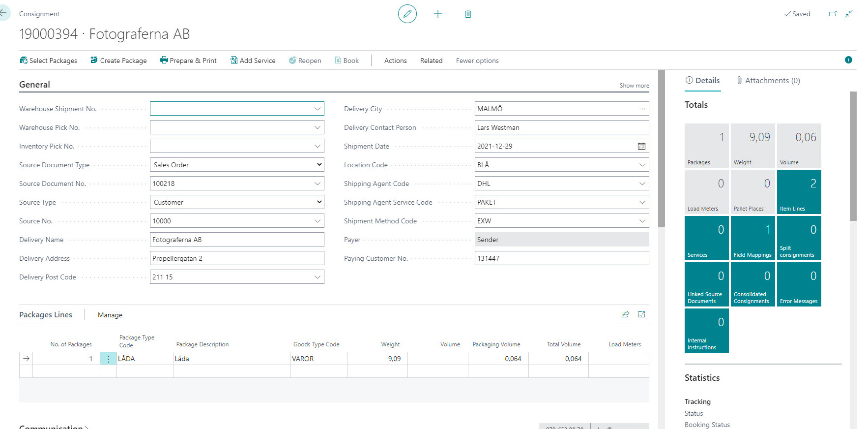This screenshot has width=868, height=429.
Task: Open the Load Meters tile
Action: coord(706,191)
